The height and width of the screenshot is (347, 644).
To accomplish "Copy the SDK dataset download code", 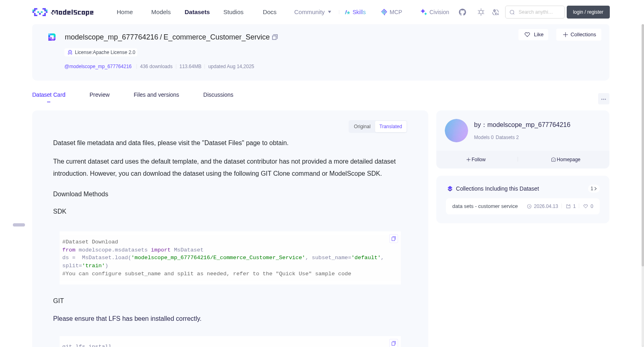I will (394, 239).
